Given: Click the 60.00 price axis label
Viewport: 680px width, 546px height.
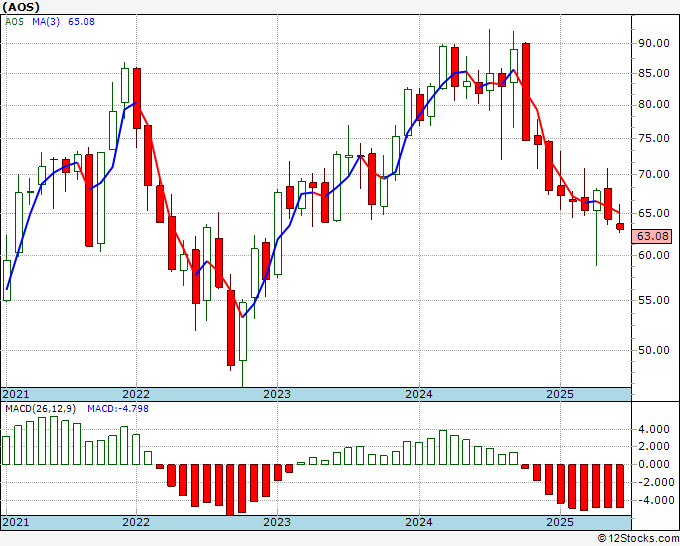Looking at the screenshot, I should (653, 255).
